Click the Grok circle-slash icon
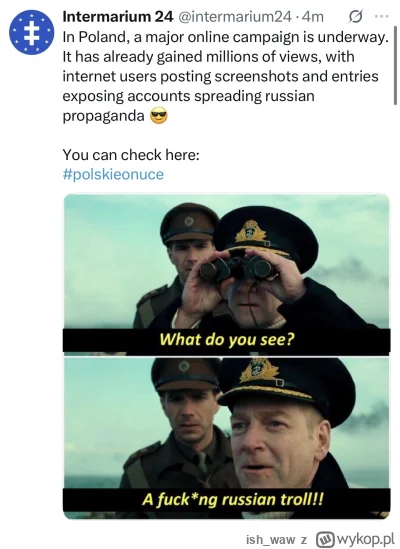Image resolution: width=400 pixels, height=549 pixels. click(x=355, y=16)
